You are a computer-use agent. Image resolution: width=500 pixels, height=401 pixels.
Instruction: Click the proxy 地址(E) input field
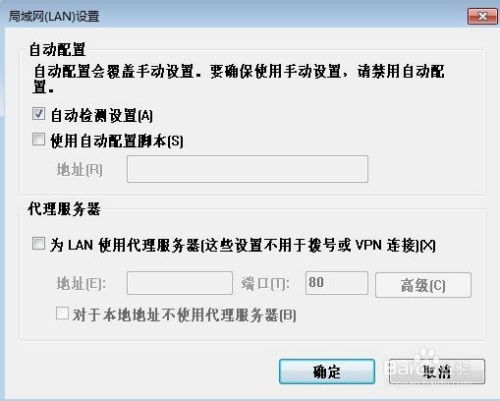pyautogui.click(x=180, y=283)
